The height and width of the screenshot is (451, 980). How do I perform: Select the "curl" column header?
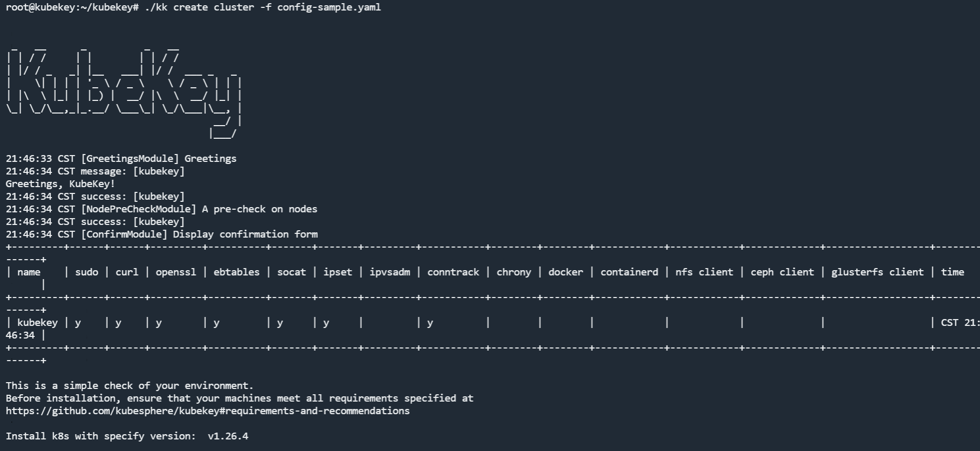coord(127,272)
